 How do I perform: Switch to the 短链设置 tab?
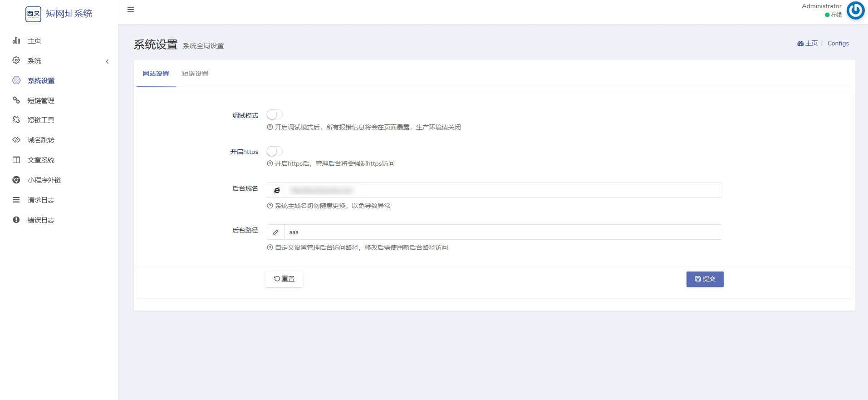coord(195,74)
